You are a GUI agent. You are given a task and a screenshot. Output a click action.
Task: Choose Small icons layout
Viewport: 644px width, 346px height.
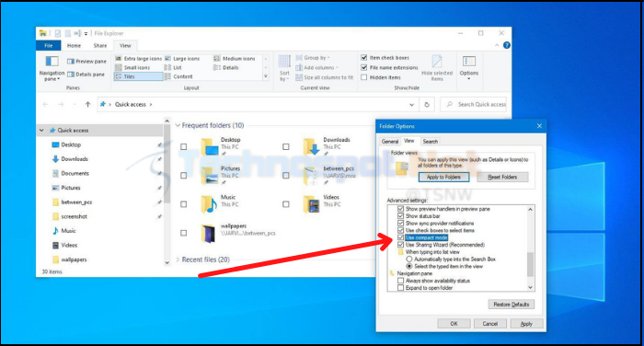(132, 67)
